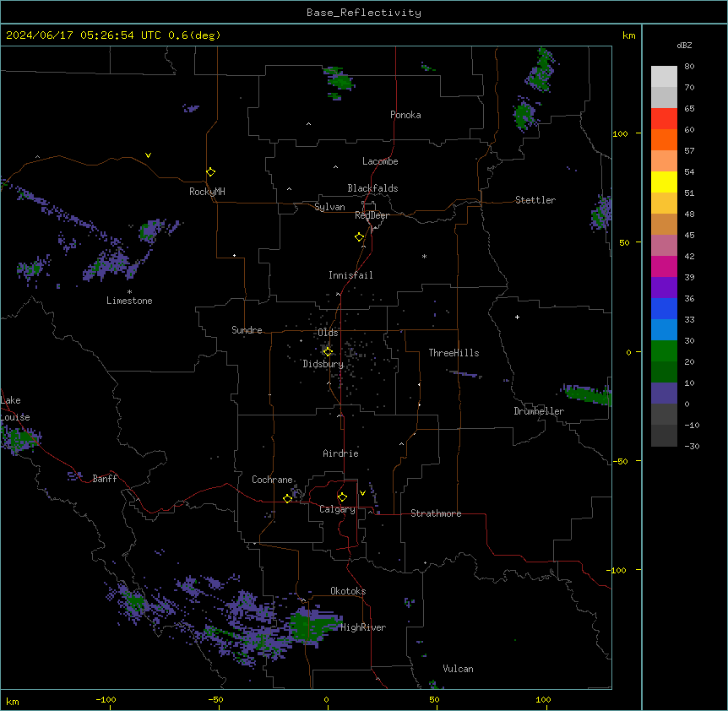Click the Lake Louise label
The height and width of the screenshot is (711, 728).
(15, 409)
